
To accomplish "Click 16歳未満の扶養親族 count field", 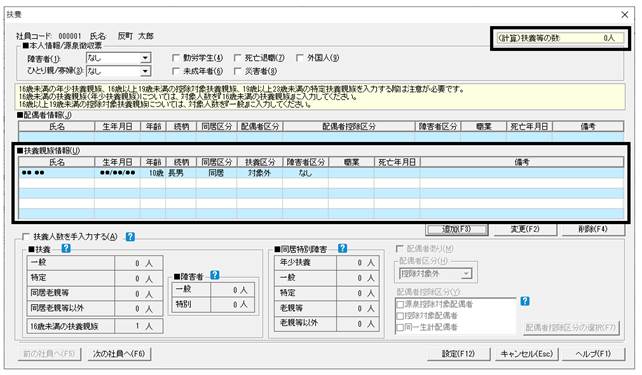I will [138, 326].
